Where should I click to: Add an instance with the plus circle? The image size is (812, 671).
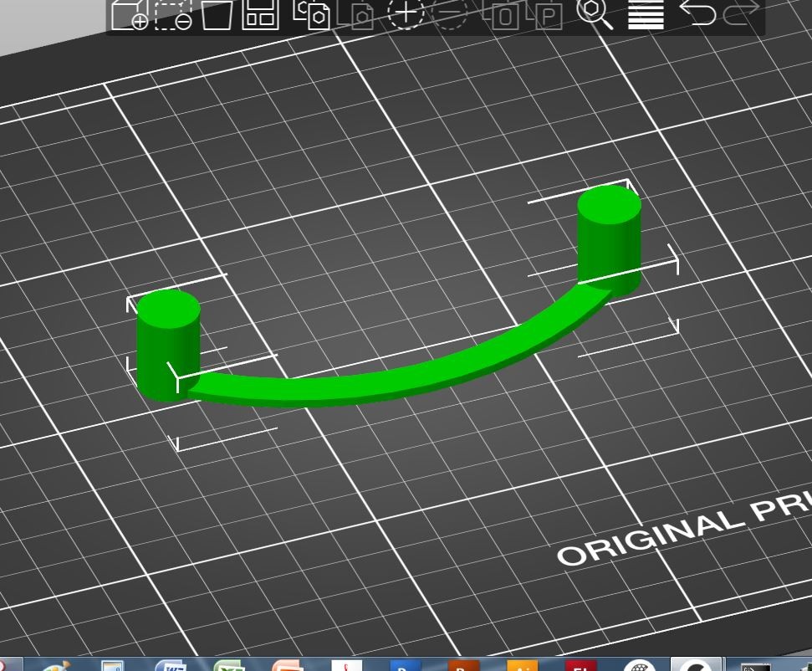click(x=406, y=14)
